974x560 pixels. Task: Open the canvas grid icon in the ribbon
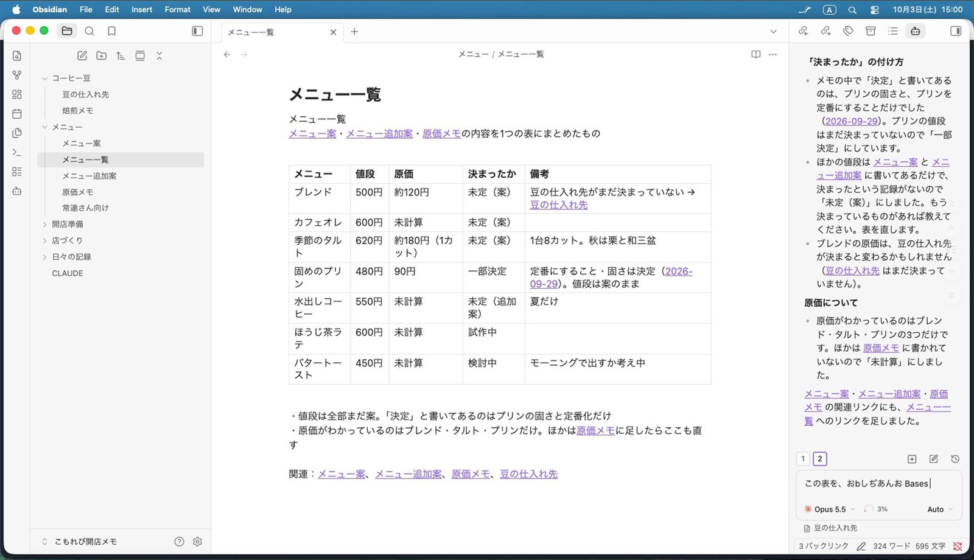coord(17,94)
